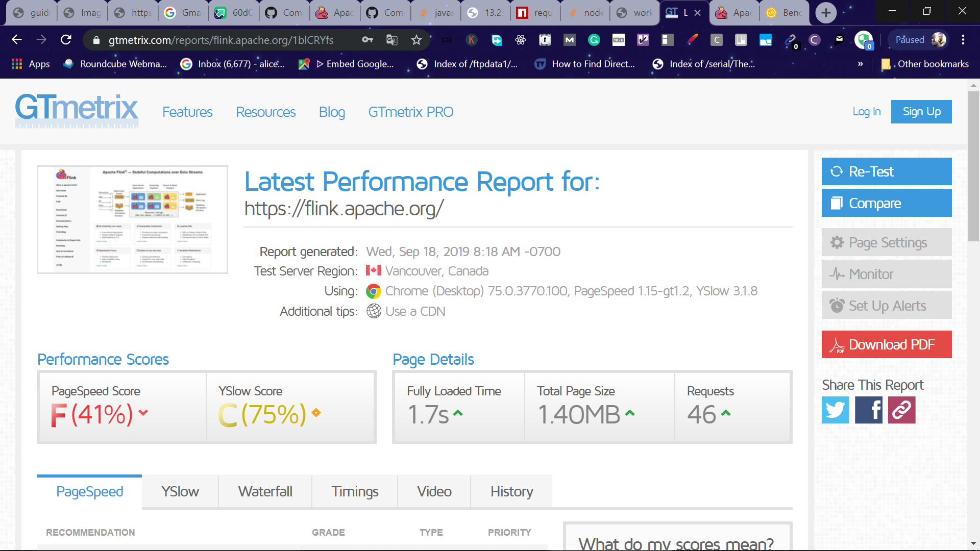Bookmark this page with star icon

[x=416, y=40]
